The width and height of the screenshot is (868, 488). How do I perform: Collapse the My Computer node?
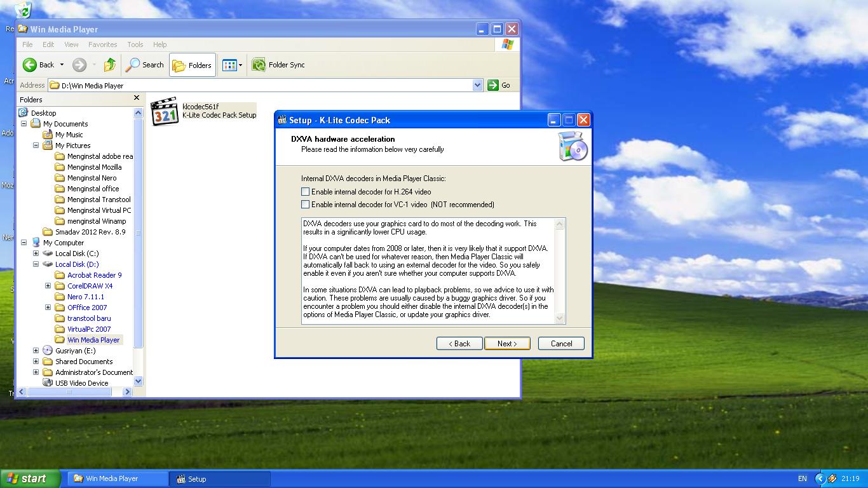point(24,243)
